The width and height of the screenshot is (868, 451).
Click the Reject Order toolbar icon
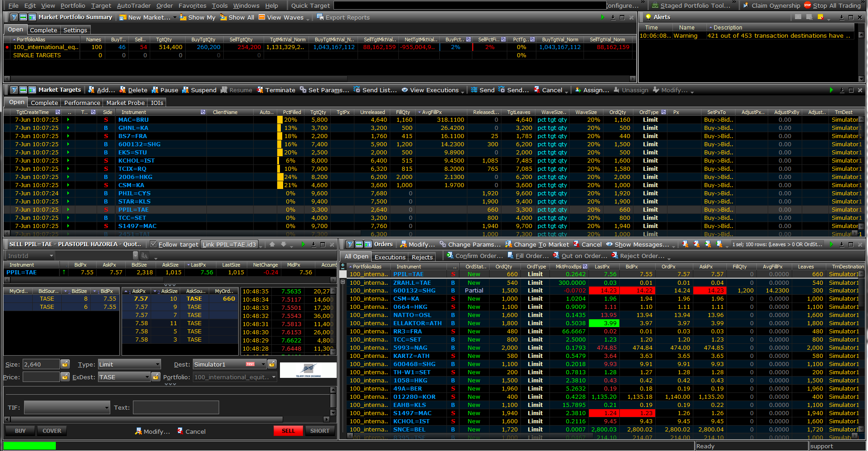tap(615, 256)
